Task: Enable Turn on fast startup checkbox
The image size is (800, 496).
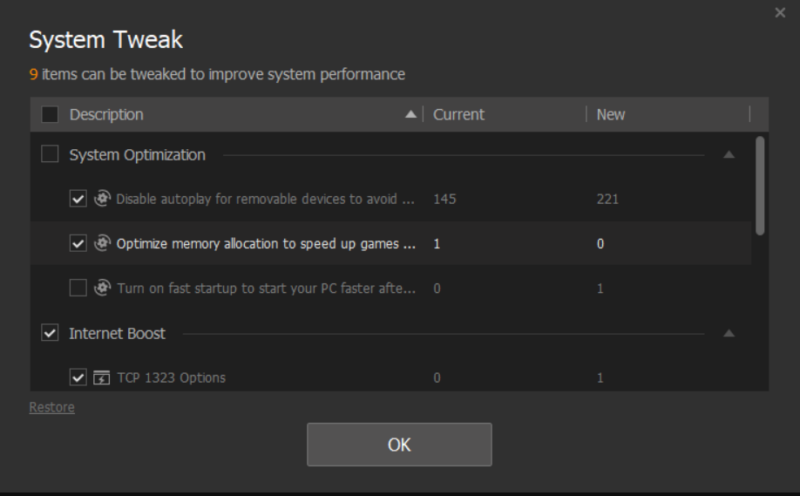Action: (x=78, y=288)
